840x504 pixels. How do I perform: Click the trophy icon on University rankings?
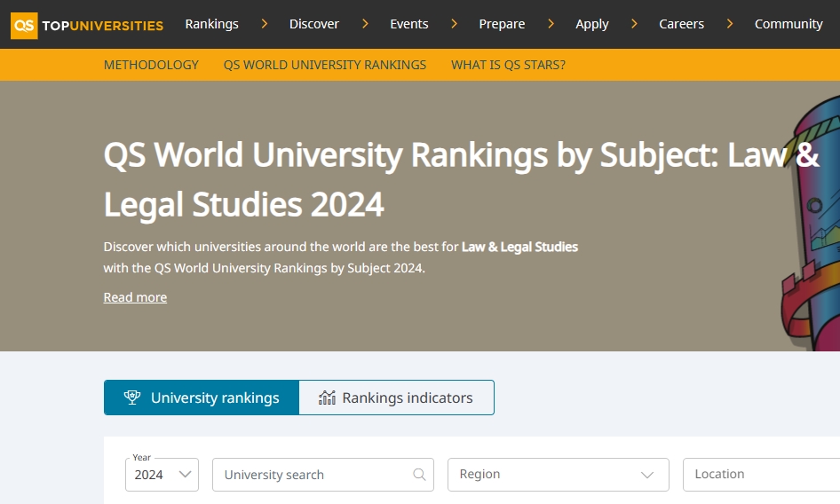point(132,398)
